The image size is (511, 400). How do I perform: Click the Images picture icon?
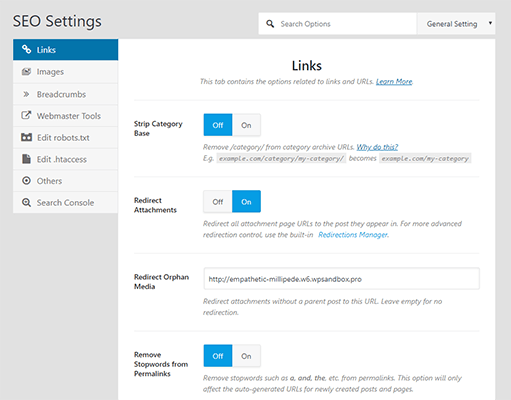(x=26, y=72)
